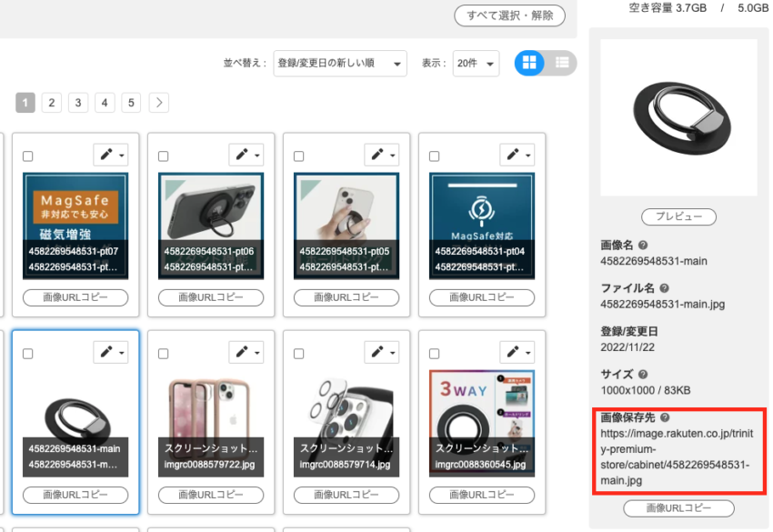Switch to list view icon
773x532 pixels.
tap(561, 63)
